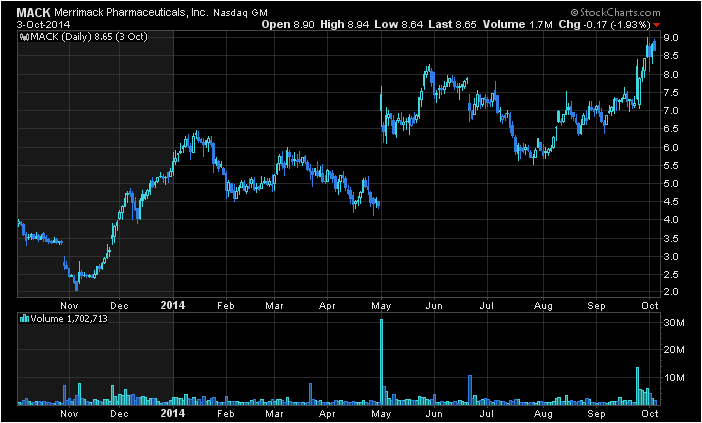Click the Open 8.90 value
This screenshot has width=702, height=423.
click(x=289, y=25)
